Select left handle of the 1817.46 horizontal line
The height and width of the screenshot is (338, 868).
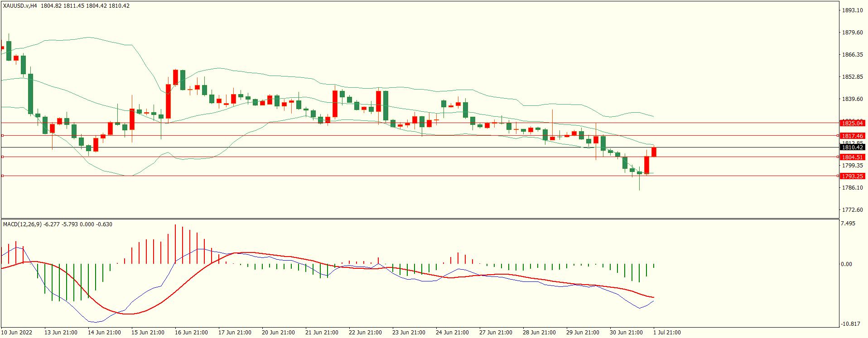pos(2,135)
